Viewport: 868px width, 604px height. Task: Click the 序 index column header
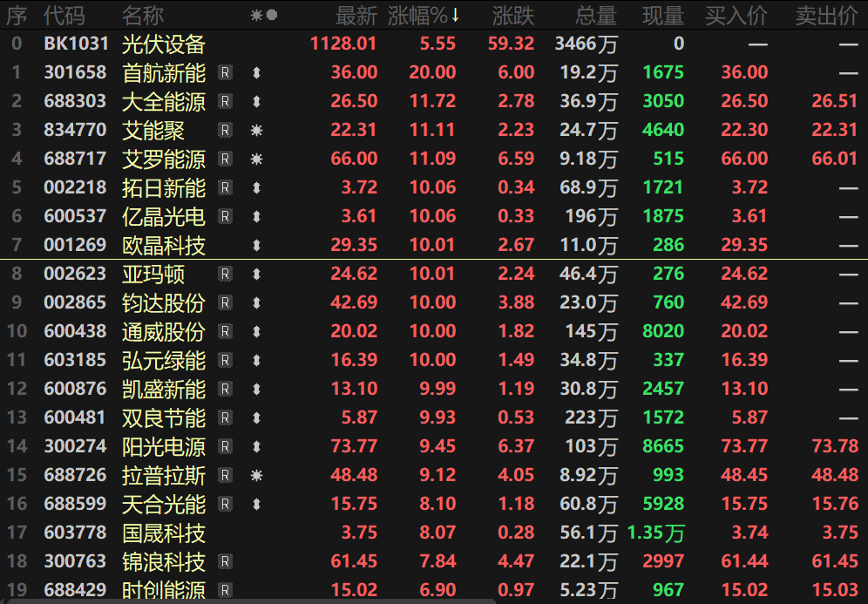(17, 16)
